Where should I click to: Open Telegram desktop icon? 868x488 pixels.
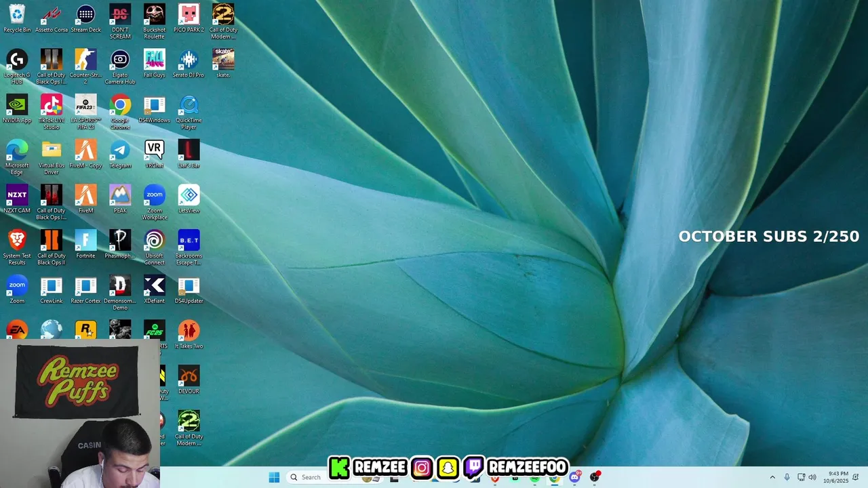[x=120, y=154]
